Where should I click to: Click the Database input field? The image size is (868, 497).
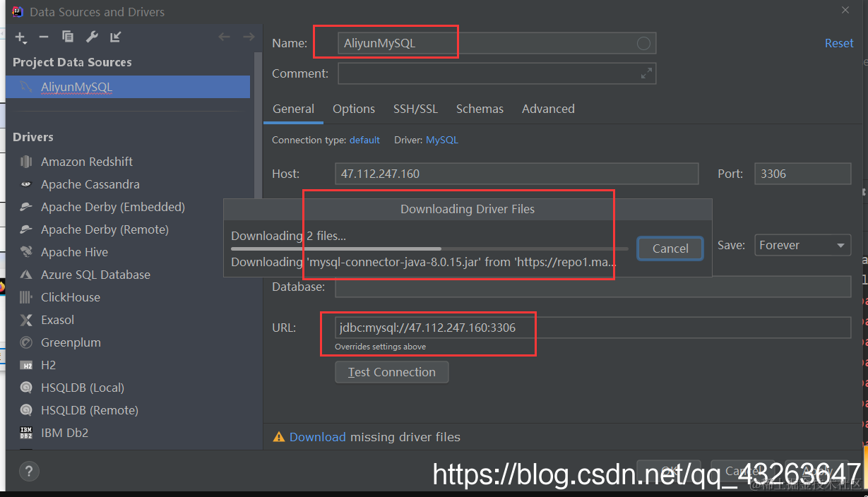[593, 287]
